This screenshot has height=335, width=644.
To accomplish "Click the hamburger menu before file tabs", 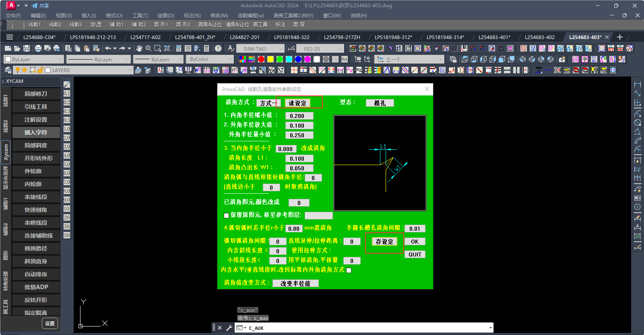I will click(10, 37).
